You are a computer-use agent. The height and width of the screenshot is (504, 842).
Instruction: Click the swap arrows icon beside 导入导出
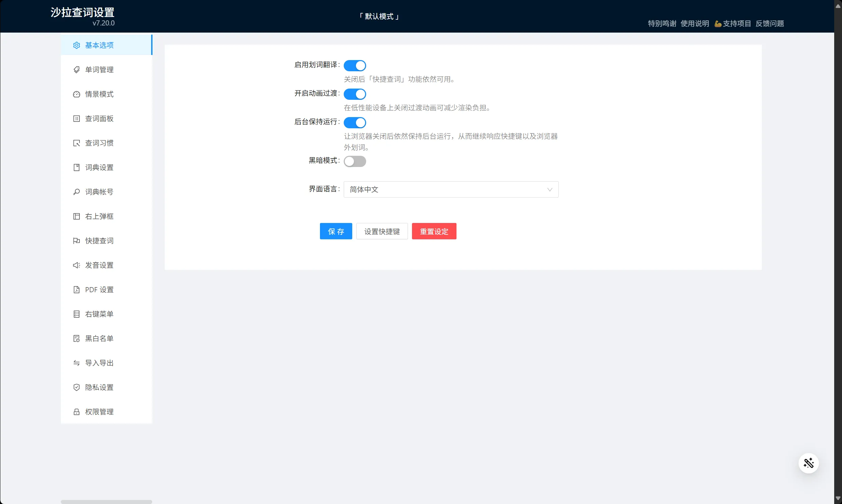(x=76, y=363)
